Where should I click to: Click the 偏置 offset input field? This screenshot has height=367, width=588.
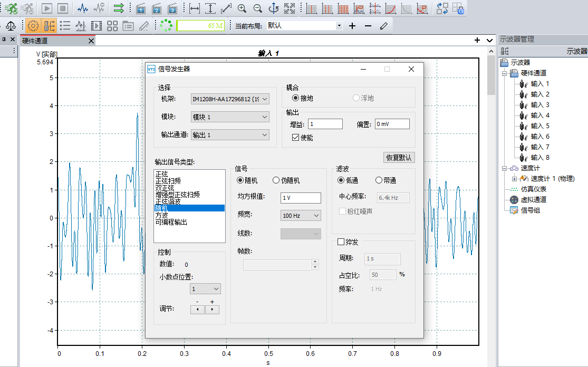coord(392,124)
